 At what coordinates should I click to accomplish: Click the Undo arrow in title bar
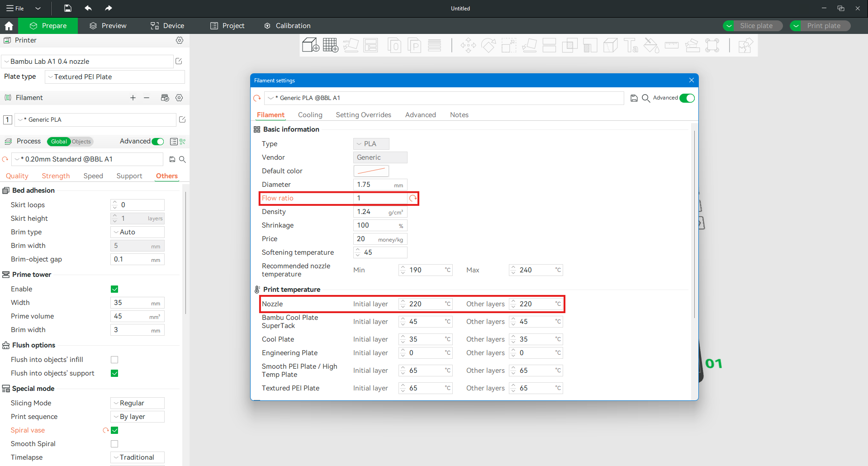(88, 8)
